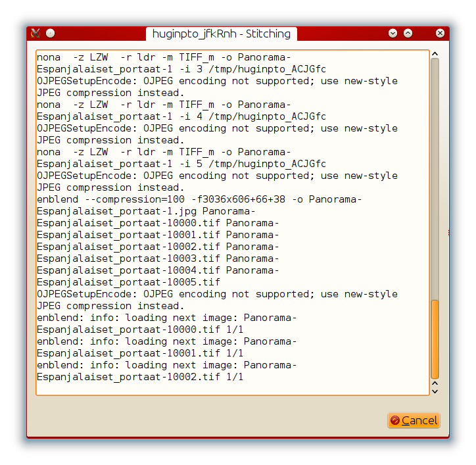Screen dimensions: 476x465
Task: Maximize the Stitching window using the up chevron
Action: 408,33
